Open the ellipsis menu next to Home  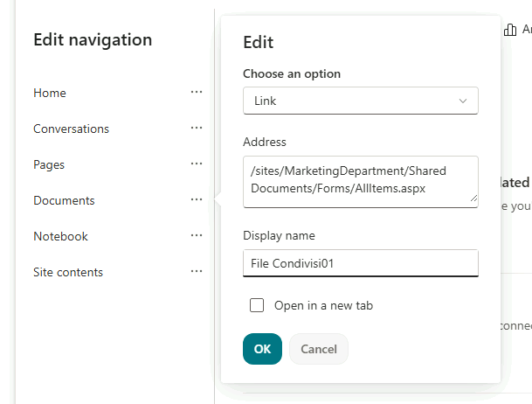click(x=197, y=92)
